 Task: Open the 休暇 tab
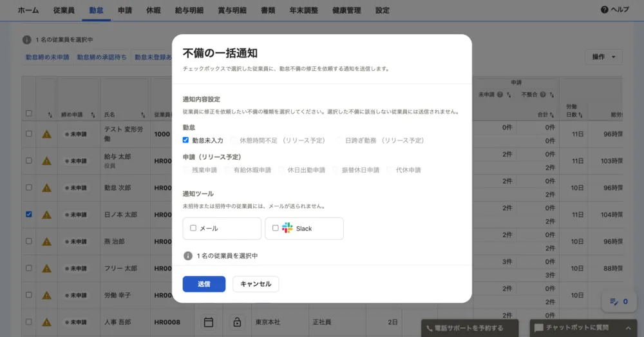[153, 10]
